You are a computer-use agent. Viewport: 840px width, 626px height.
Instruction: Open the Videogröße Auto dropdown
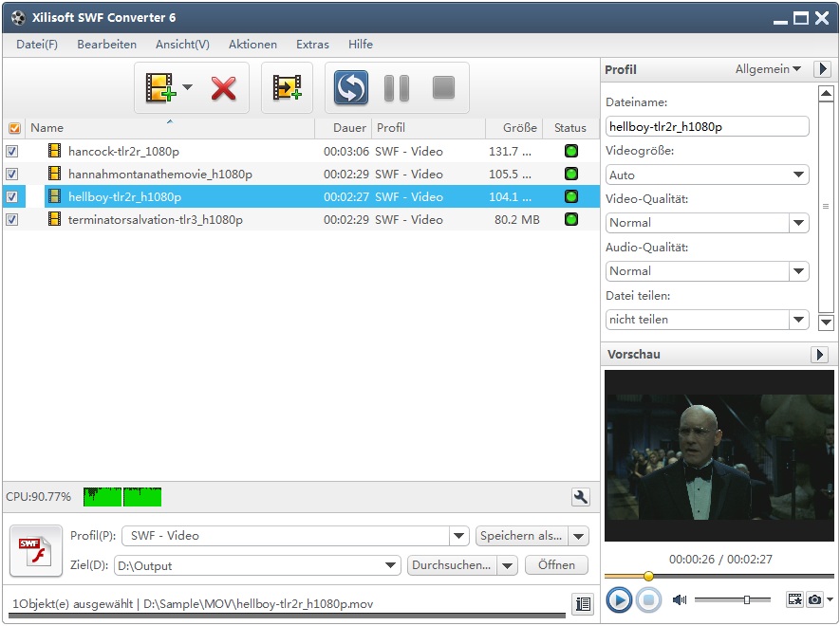tap(707, 175)
